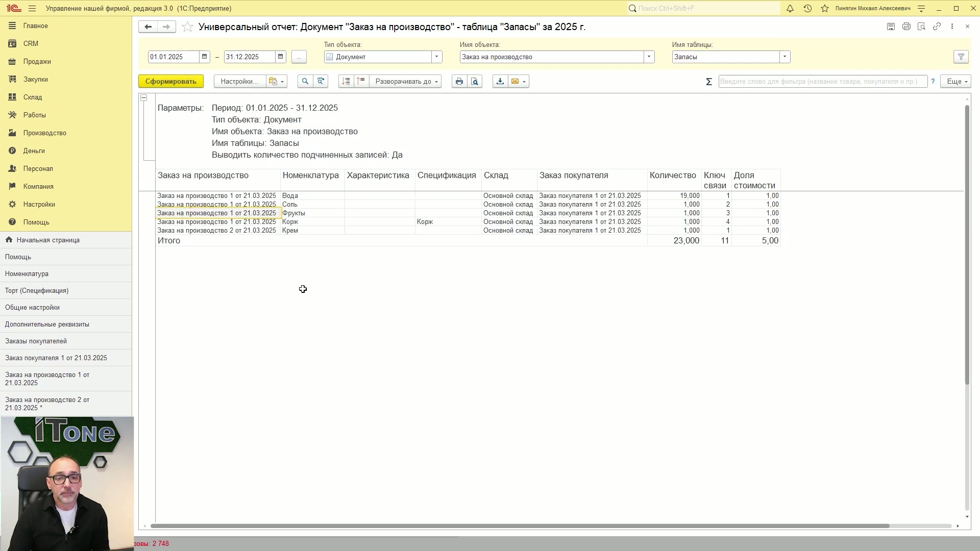Open report variants dropdown next to Настройки

(277, 82)
